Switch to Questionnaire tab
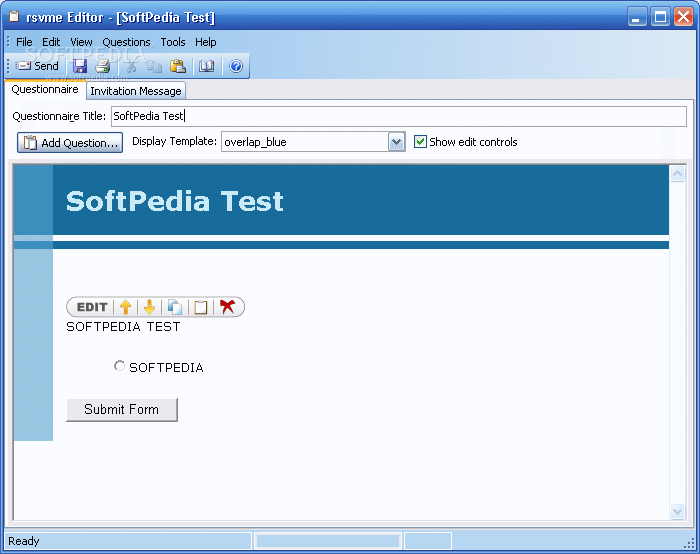This screenshot has height=554, width=700. tap(45, 90)
